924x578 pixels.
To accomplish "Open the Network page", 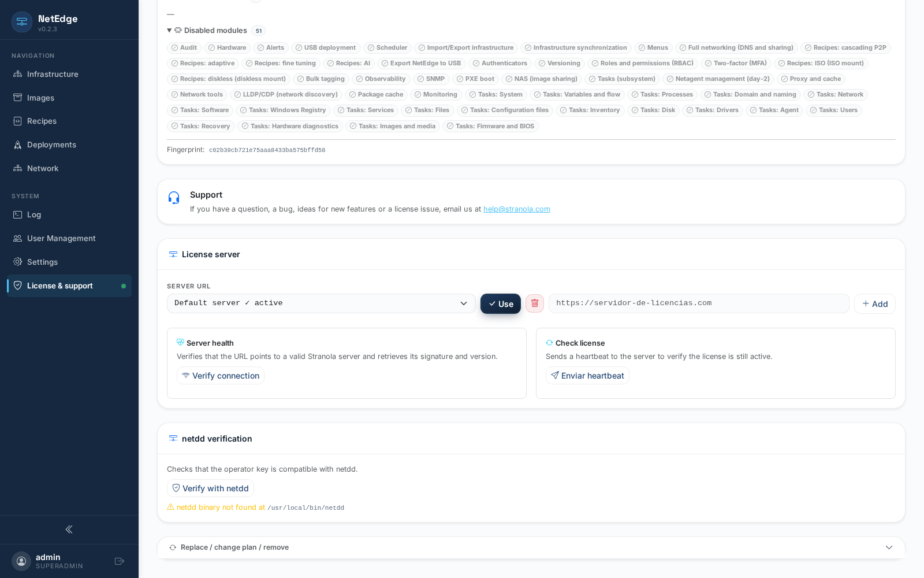I will coord(69,168).
